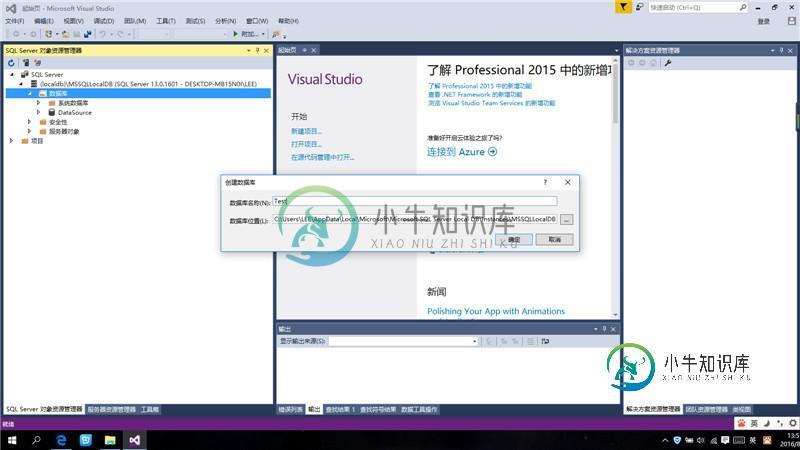
Task: Show hidden system tray icons
Action: coord(665,440)
